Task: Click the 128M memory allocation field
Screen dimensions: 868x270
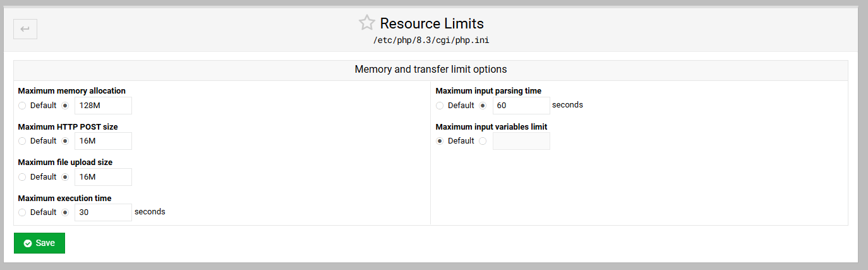Action: point(104,106)
